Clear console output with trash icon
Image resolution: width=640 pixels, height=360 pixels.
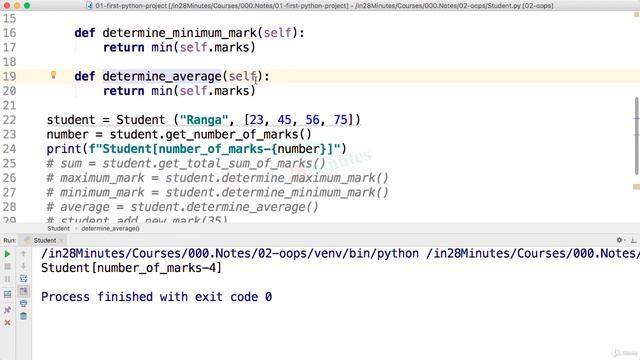pos(24,316)
